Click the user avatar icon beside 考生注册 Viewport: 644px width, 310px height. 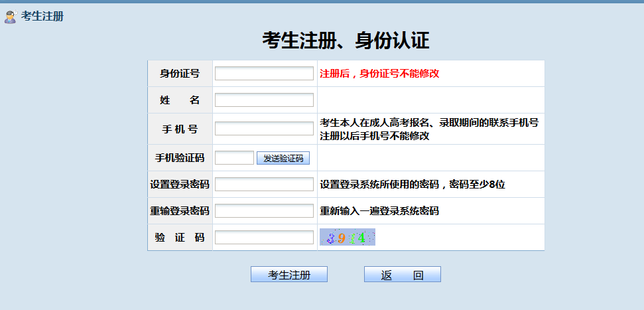click(x=10, y=17)
